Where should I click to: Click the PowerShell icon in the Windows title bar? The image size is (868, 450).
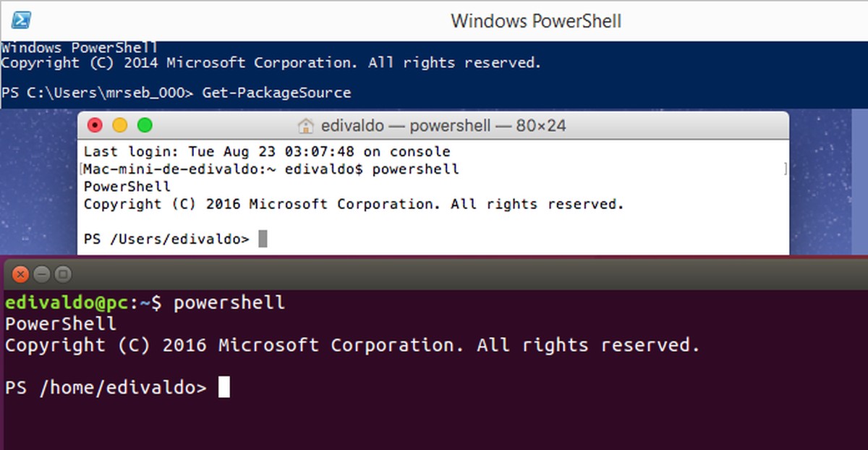(x=20, y=20)
